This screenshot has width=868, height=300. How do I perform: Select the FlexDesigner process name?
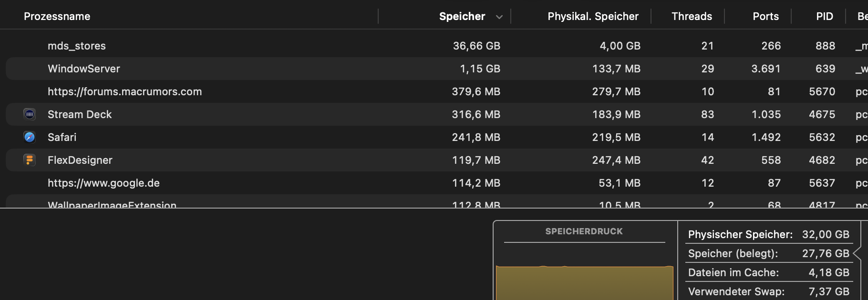[80, 160]
